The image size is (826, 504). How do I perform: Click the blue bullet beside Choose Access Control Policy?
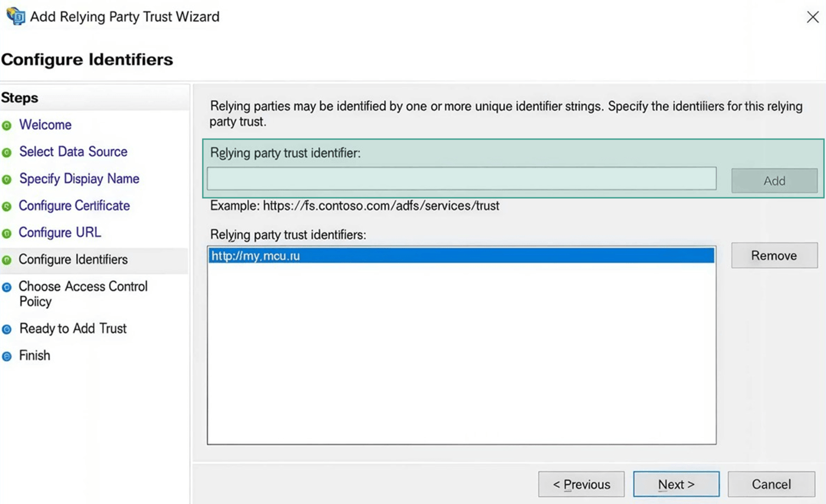6,287
